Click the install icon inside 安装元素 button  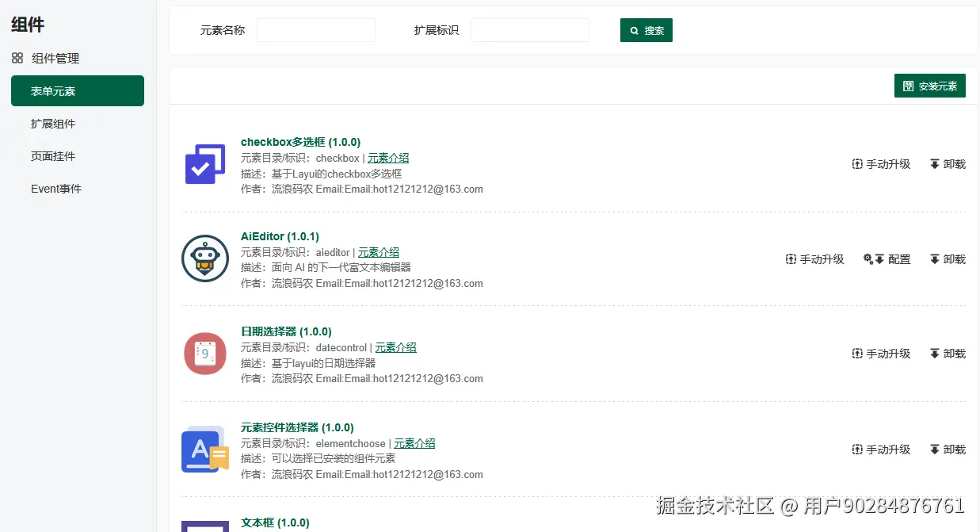pyautogui.click(x=907, y=86)
